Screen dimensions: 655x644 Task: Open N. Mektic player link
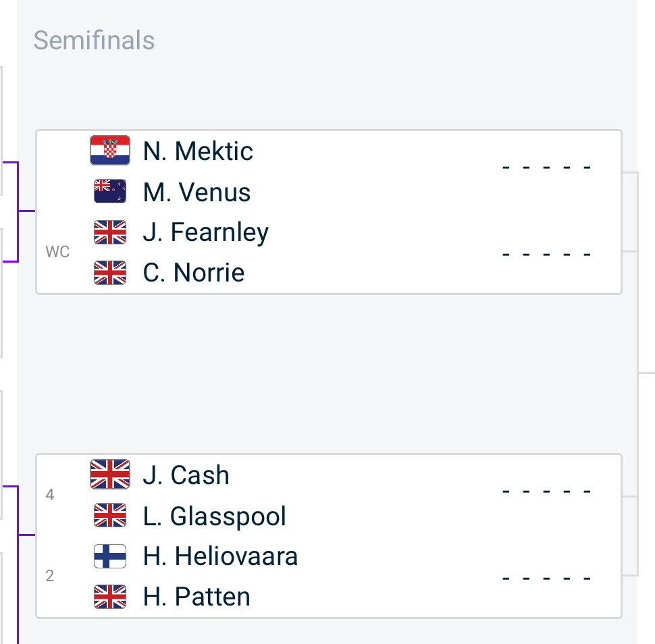[x=198, y=151]
